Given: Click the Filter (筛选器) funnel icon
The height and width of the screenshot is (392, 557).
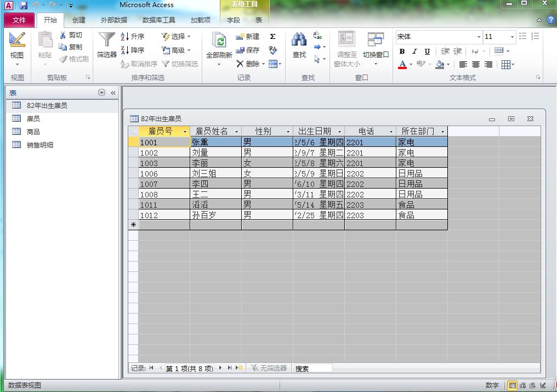Looking at the screenshot, I should tap(106, 41).
